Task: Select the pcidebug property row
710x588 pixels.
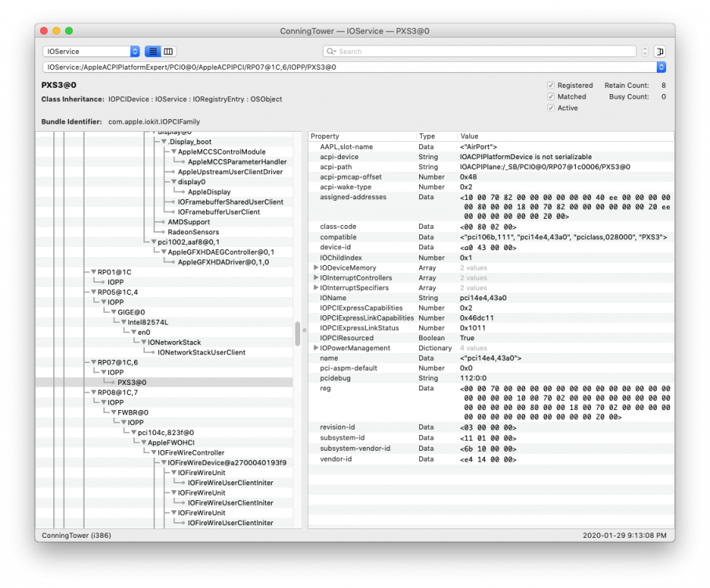Action: (491, 378)
